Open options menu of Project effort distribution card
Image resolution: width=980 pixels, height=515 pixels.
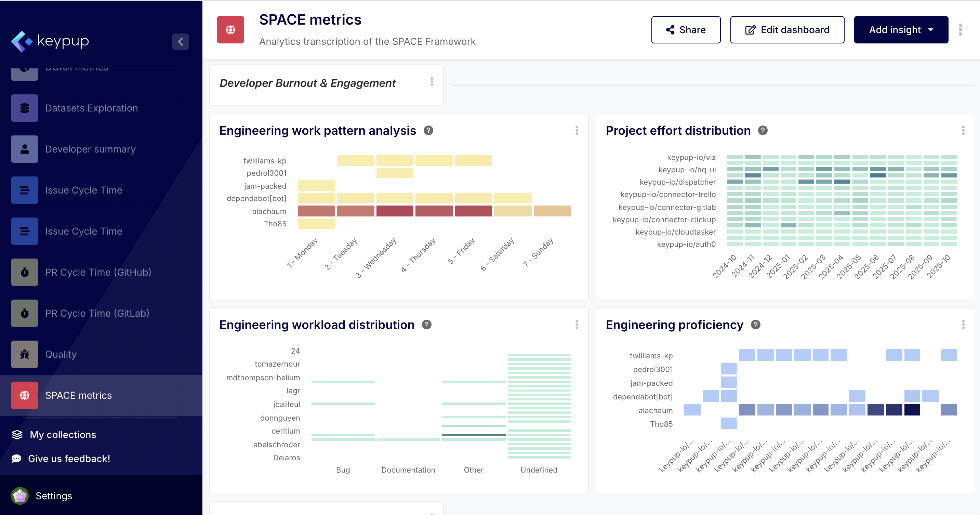click(963, 131)
